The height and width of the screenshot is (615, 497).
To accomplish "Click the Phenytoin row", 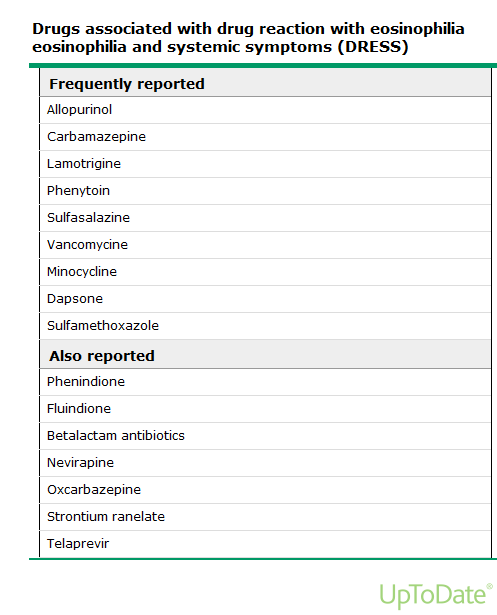I will 266,191.
